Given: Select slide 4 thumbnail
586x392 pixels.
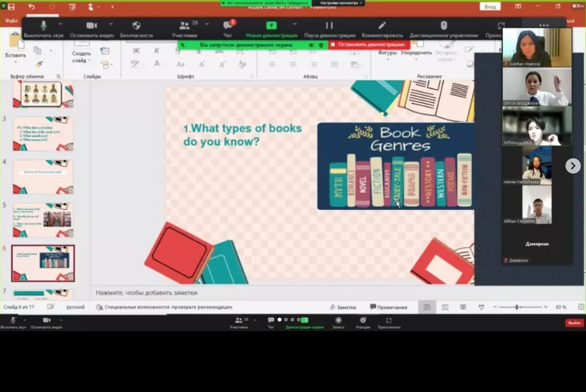Looking at the screenshot, I should pyautogui.click(x=43, y=177).
